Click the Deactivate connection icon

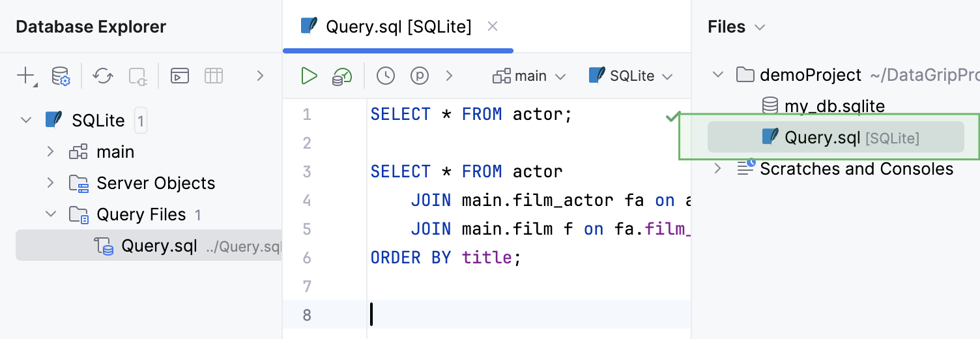138,76
